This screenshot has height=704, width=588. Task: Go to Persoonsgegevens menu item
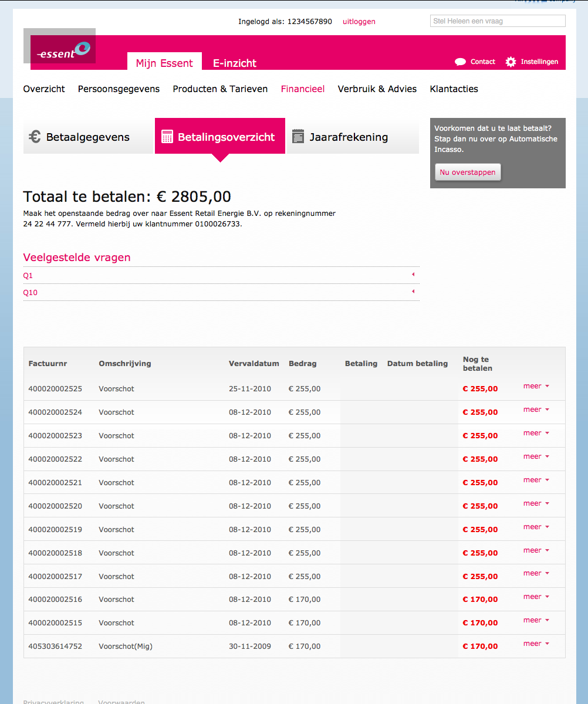coord(119,89)
